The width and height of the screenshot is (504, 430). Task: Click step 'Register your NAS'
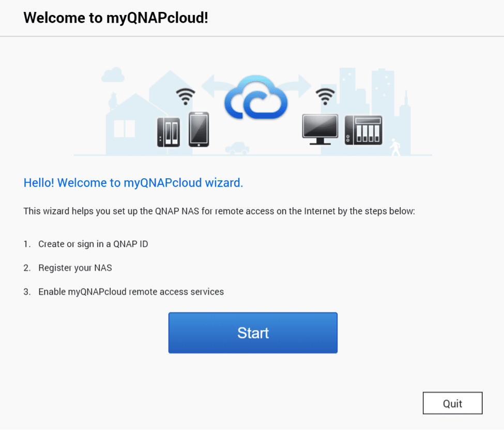75,268
